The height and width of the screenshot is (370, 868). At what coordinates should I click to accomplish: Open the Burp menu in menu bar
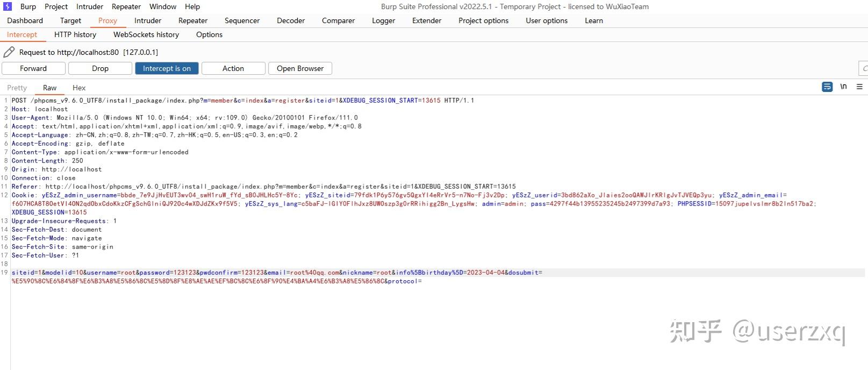(x=28, y=6)
